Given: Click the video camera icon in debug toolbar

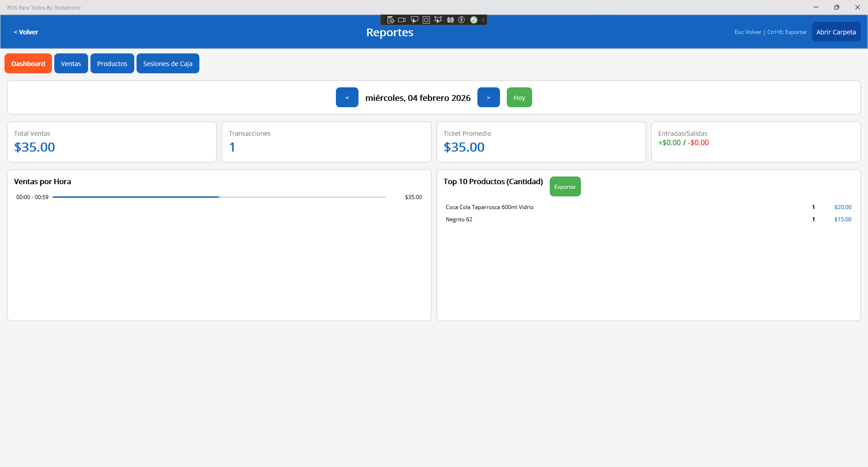Looking at the screenshot, I should [x=402, y=20].
